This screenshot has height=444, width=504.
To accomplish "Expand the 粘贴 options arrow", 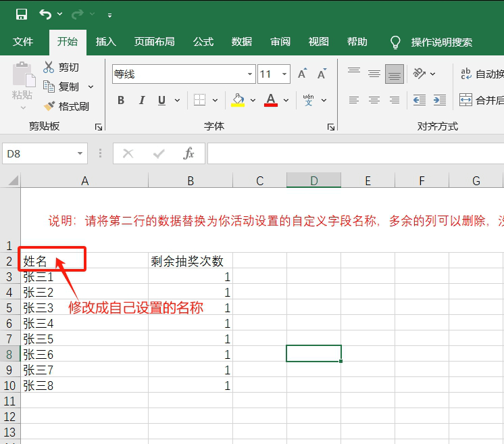I will (23, 107).
